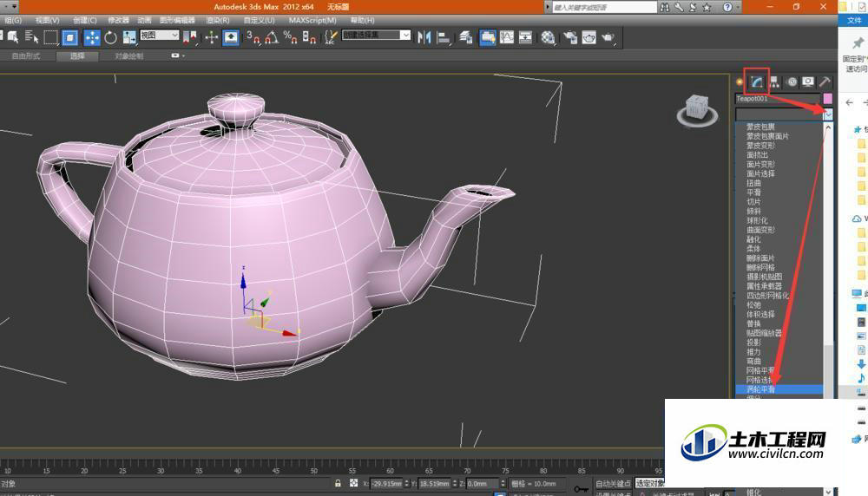Toggle Window/Crossing selection mode
This screenshot has height=496, width=868.
tap(69, 37)
